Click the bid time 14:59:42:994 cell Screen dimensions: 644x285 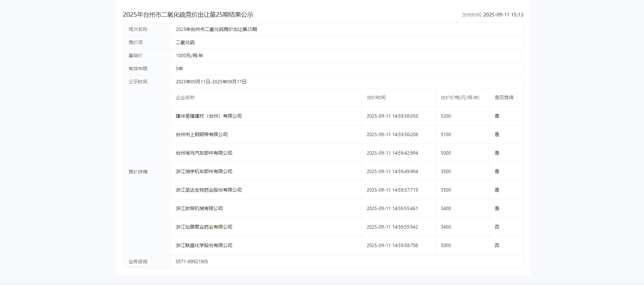pos(392,153)
